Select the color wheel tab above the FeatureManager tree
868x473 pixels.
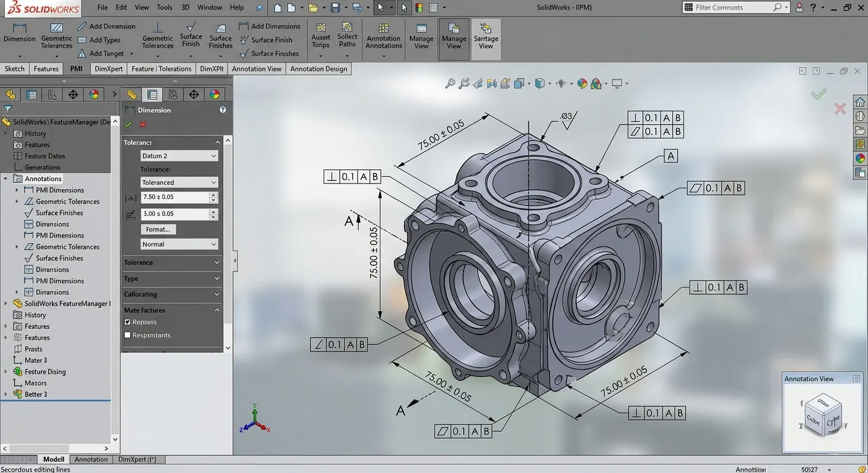tap(94, 94)
